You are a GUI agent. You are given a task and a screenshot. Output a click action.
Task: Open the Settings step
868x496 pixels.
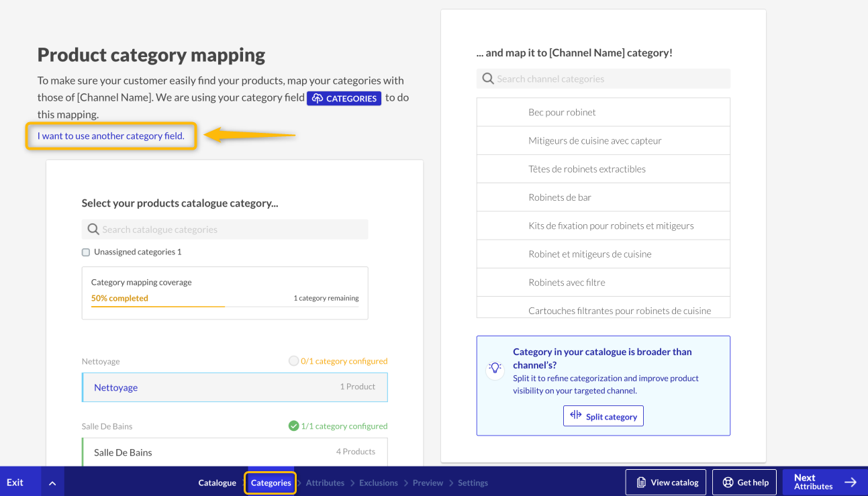(x=473, y=483)
